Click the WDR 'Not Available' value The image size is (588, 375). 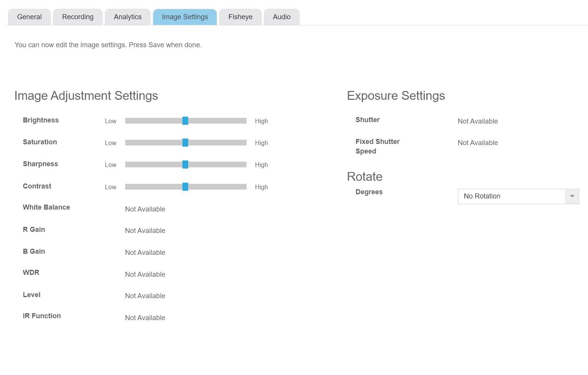click(x=145, y=274)
